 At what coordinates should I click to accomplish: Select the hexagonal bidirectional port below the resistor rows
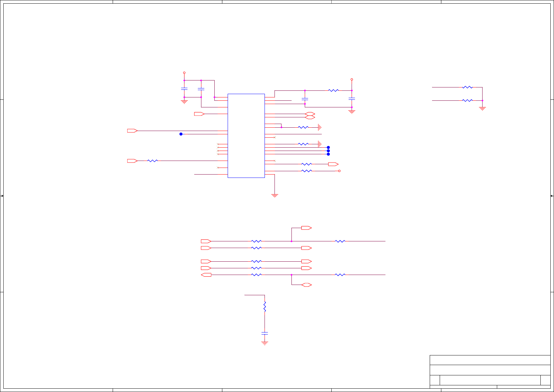click(x=306, y=285)
